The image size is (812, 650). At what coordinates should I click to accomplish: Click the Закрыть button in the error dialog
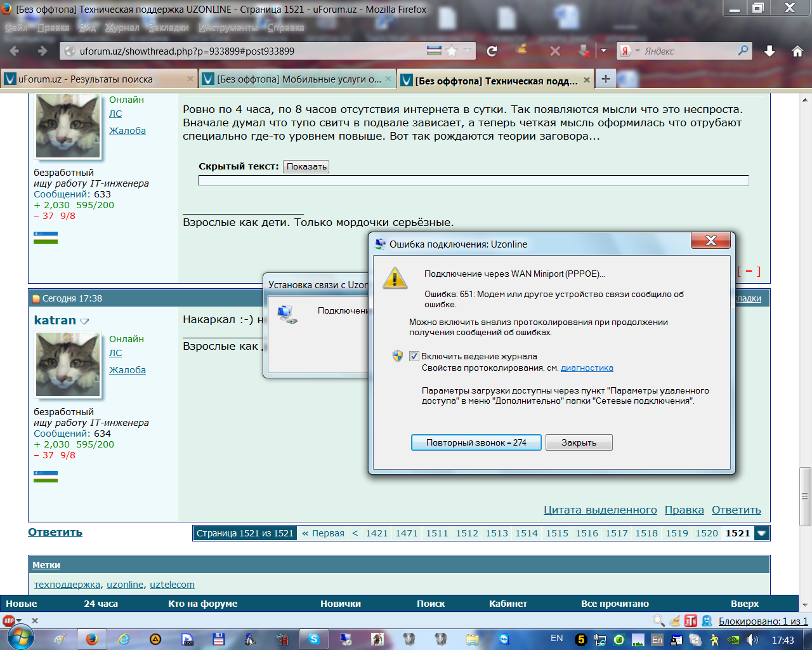(x=579, y=442)
